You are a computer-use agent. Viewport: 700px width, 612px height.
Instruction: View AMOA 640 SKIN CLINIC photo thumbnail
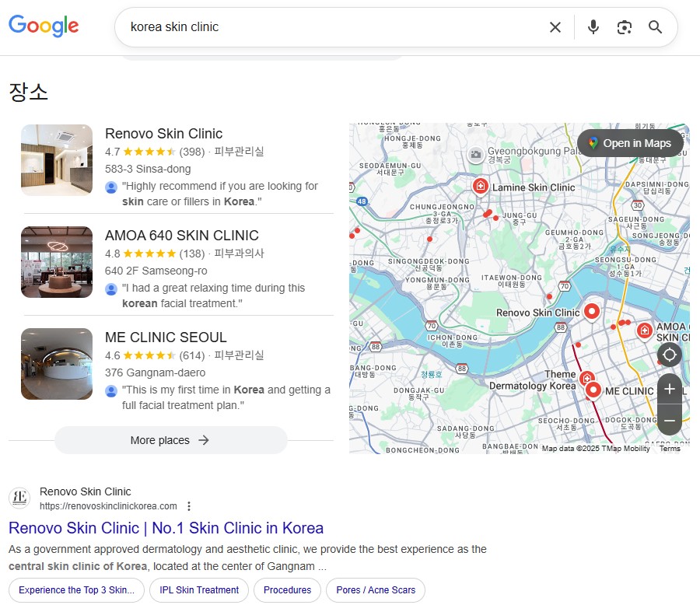click(57, 262)
